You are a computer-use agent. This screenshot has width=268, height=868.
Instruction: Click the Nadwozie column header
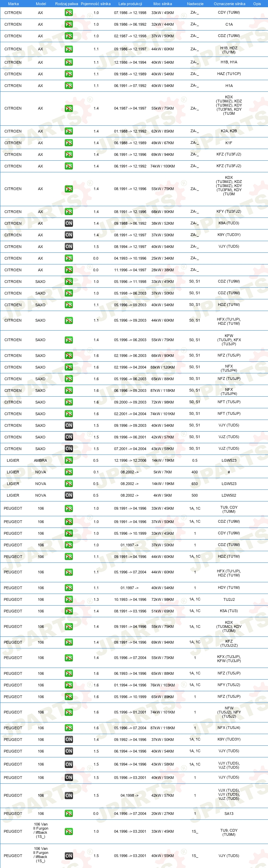coord(195,4)
